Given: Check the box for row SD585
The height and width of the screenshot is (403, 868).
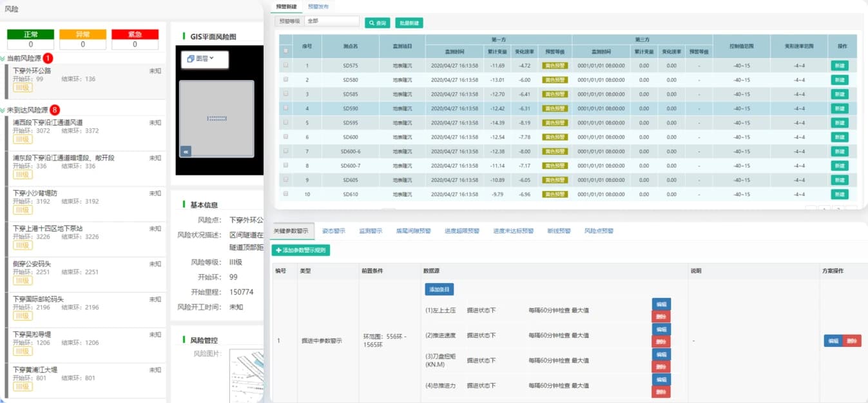Looking at the screenshot, I should (285, 94).
